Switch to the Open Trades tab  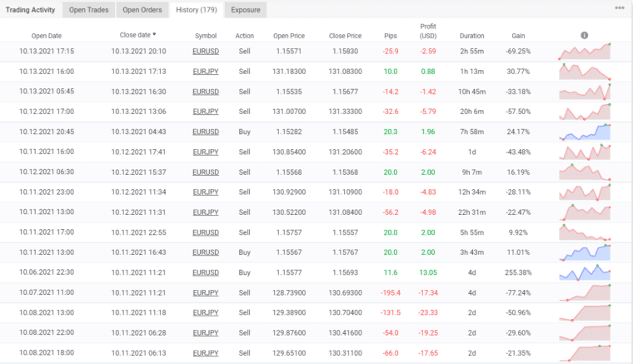(x=89, y=10)
